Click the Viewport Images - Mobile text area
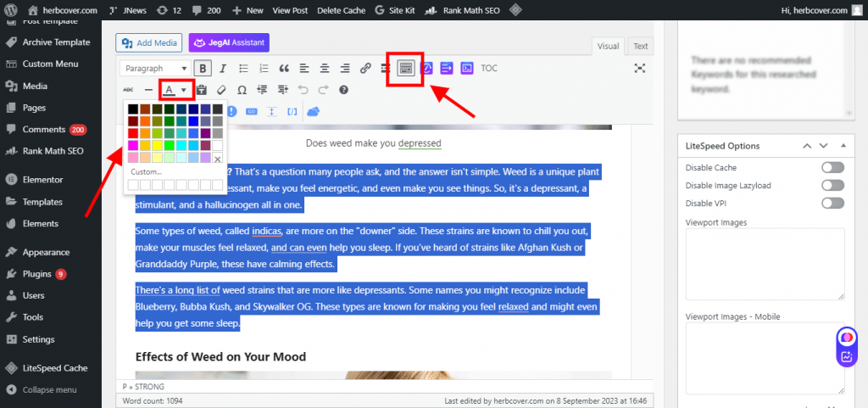This screenshot has height=408, width=868. (765, 358)
